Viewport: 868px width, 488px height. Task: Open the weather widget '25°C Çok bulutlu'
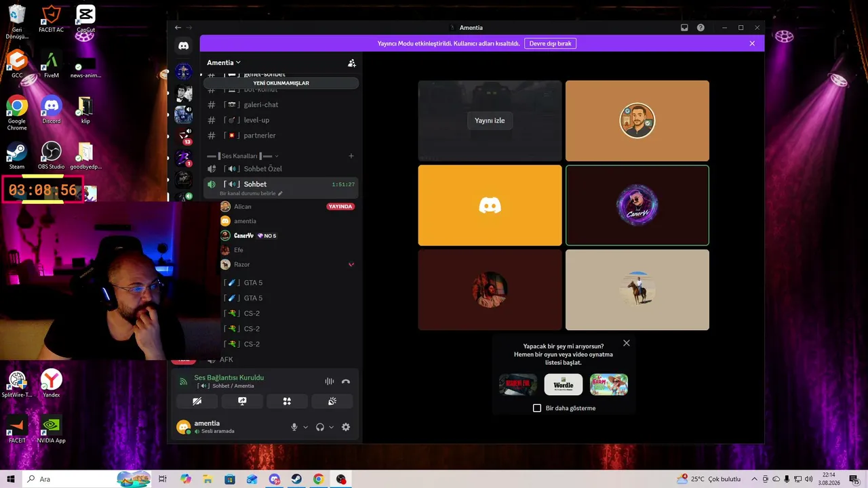[x=708, y=479]
